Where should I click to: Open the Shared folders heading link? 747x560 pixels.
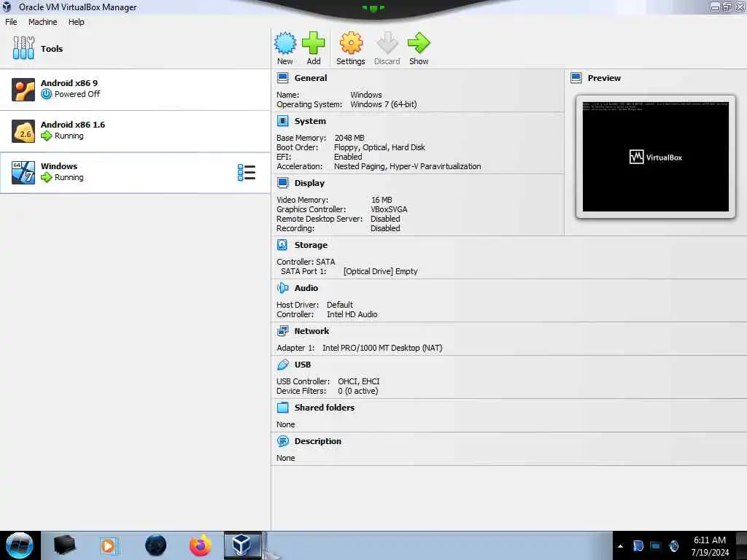pyautogui.click(x=325, y=407)
